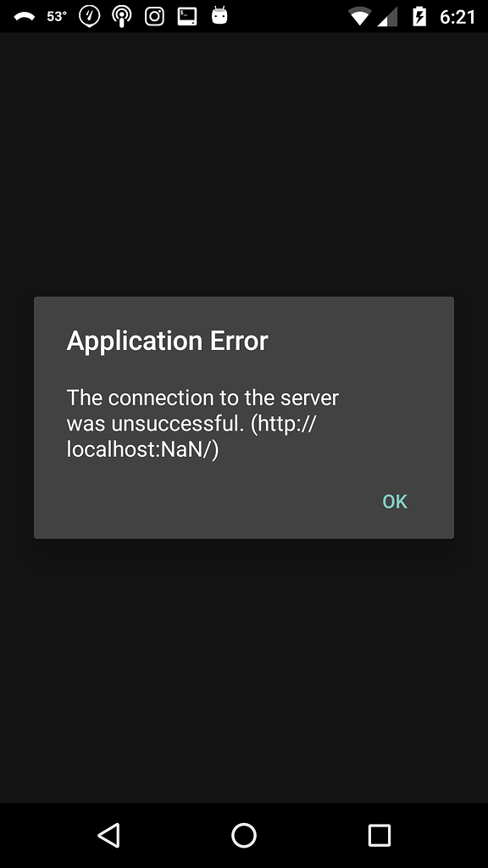Screen dimensions: 488x868
Task: Tap the speedometer pin notification icon
Action: pyautogui.click(x=90, y=17)
